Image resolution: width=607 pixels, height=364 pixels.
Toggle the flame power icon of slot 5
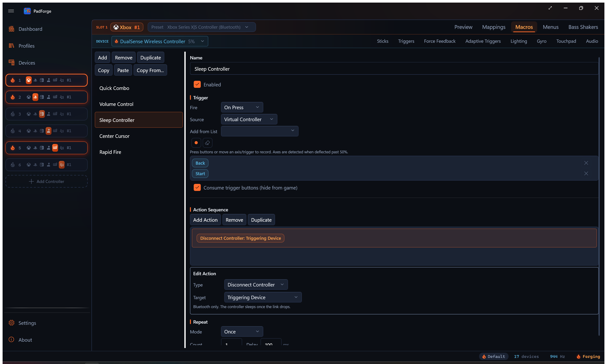click(13, 148)
